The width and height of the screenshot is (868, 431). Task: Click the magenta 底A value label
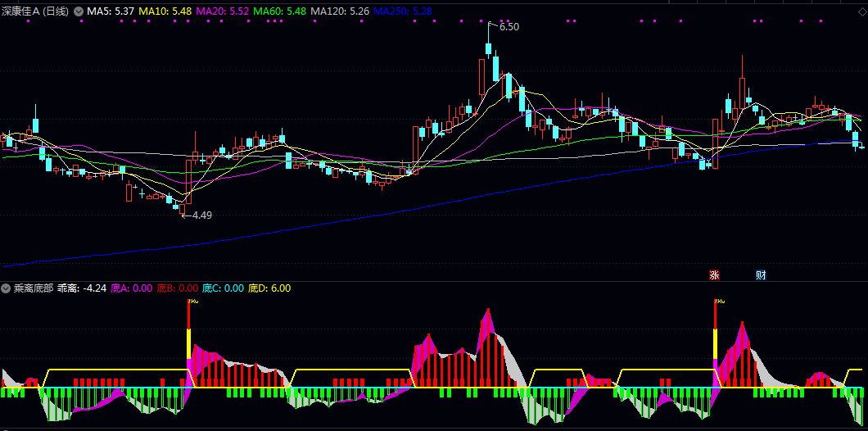click(x=132, y=288)
